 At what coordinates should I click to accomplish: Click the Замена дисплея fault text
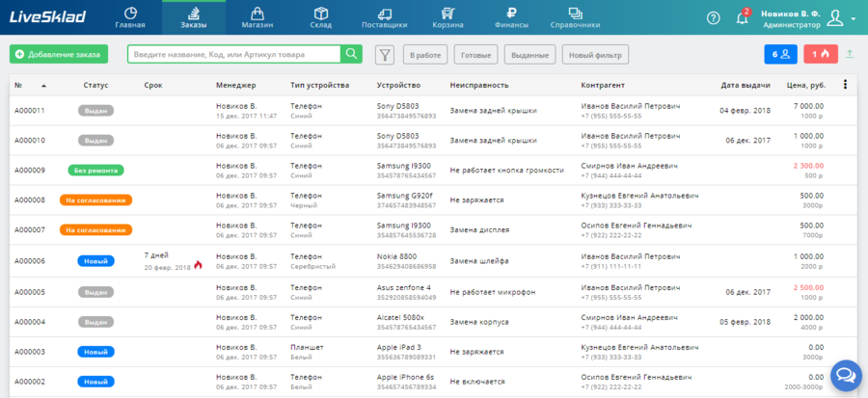tap(479, 230)
